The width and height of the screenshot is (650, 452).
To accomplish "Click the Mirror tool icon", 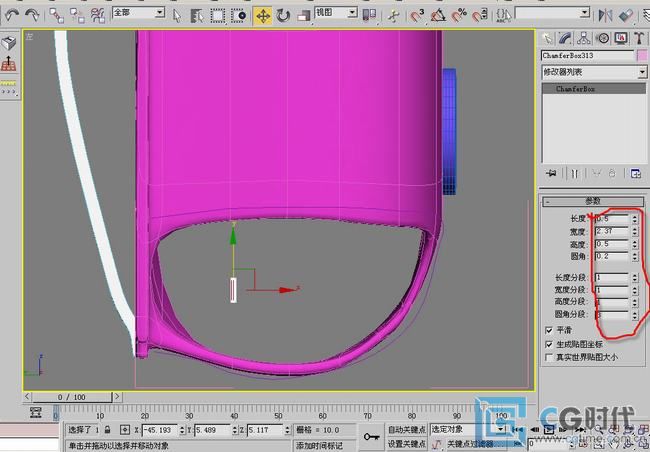I will (x=605, y=16).
